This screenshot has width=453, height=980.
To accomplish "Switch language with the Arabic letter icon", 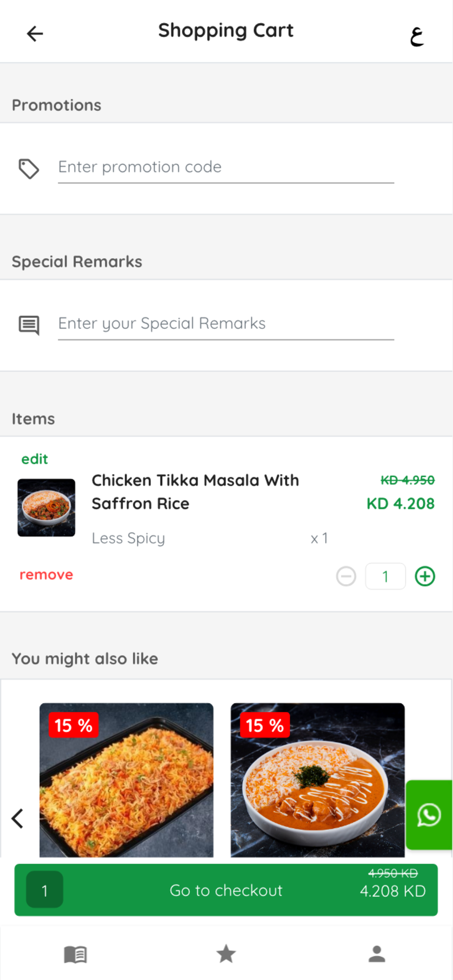I will click(x=417, y=36).
